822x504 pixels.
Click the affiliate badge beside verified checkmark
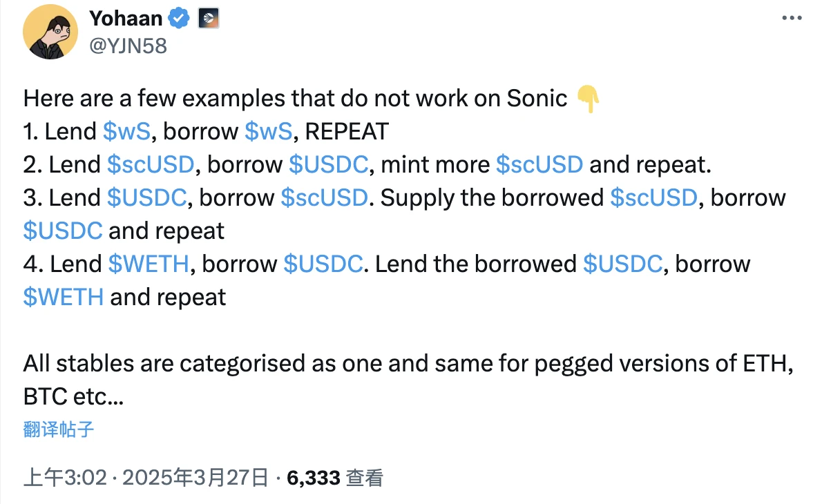(x=209, y=19)
